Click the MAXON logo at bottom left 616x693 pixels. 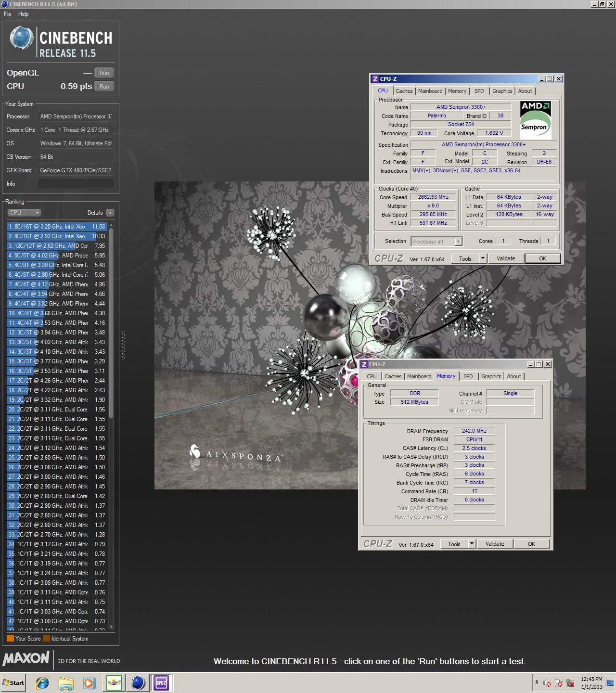[x=26, y=658]
